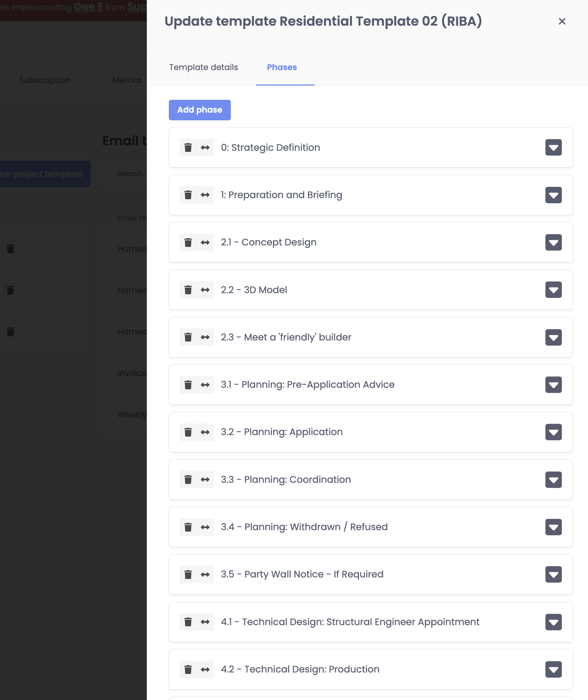The image size is (588, 700).
Task: Expand the 1: Preparation and Briefing phase
Action: pyautogui.click(x=553, y=195)
